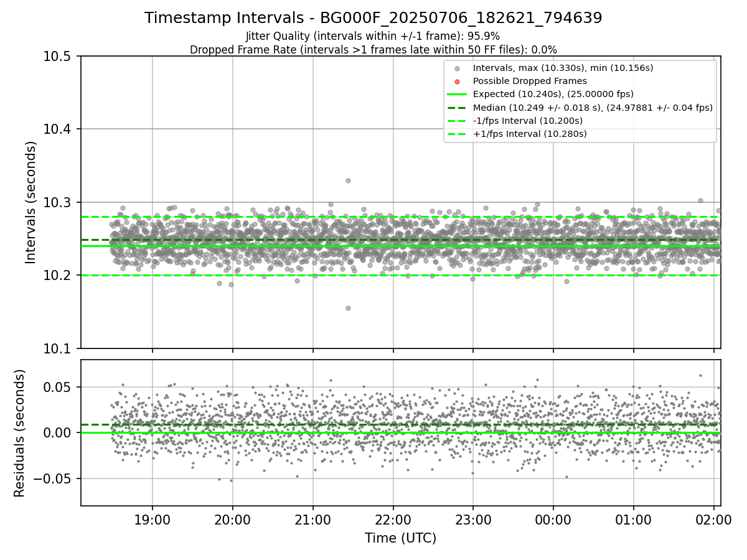This screenshot has width=747, height=560.
Task: Click the "Residuals (seconds)" y-axis label
Action: (x=19, y=433)
